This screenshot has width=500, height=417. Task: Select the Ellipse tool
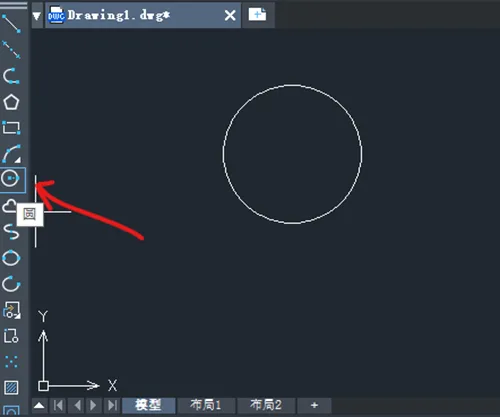(x=11, y=258)
